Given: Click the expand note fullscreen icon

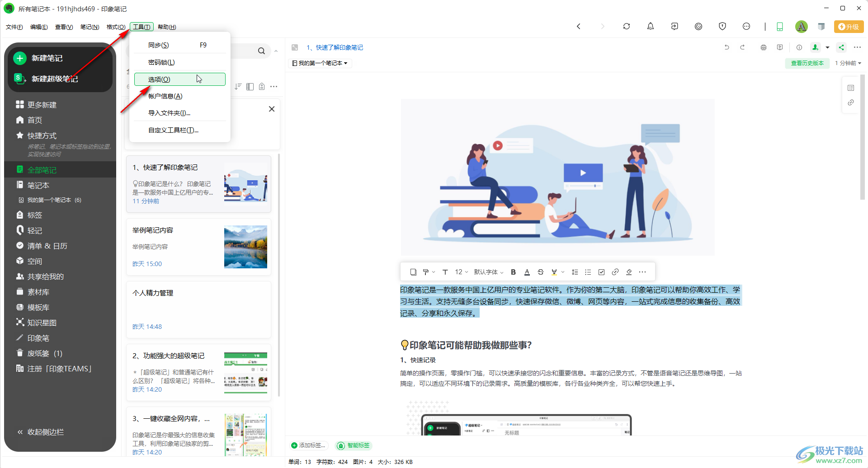Looking at the screenshot, I should 295,47.
